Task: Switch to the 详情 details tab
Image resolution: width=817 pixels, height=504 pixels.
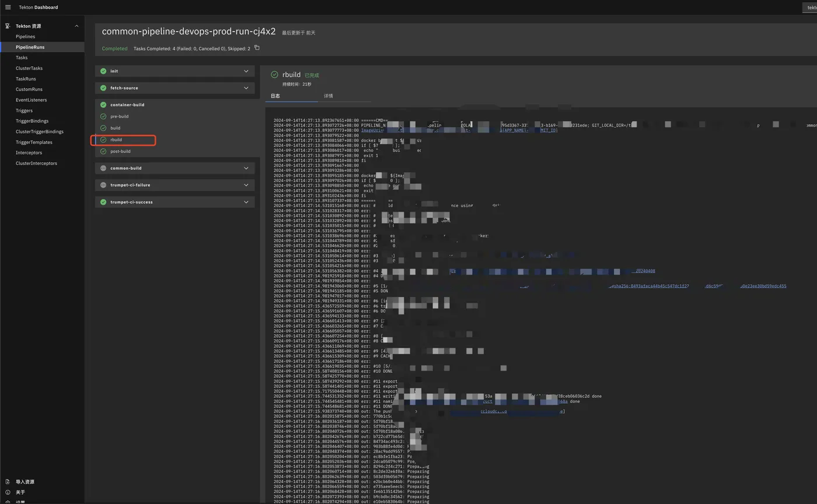Action: 329,96
